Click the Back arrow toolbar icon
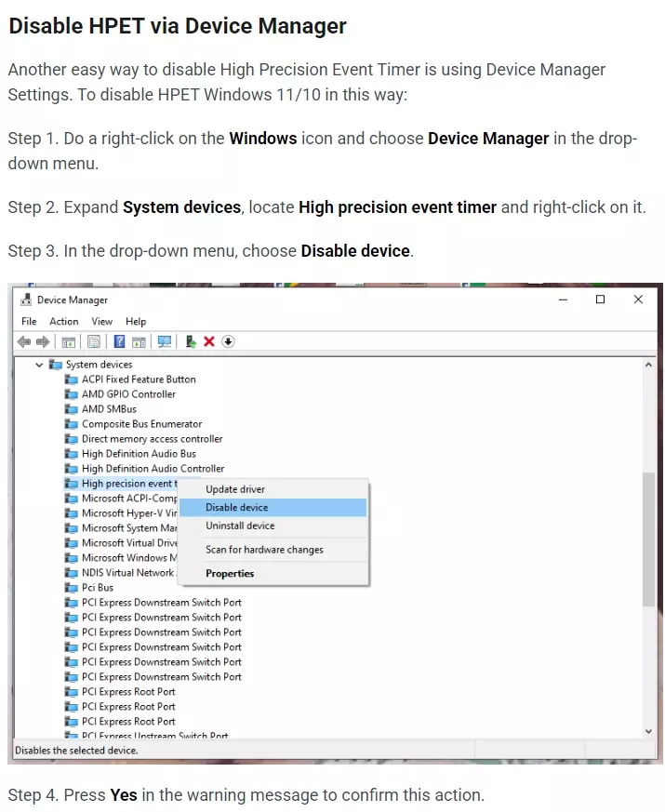665x812 pixels. click(x=24, y=341)
